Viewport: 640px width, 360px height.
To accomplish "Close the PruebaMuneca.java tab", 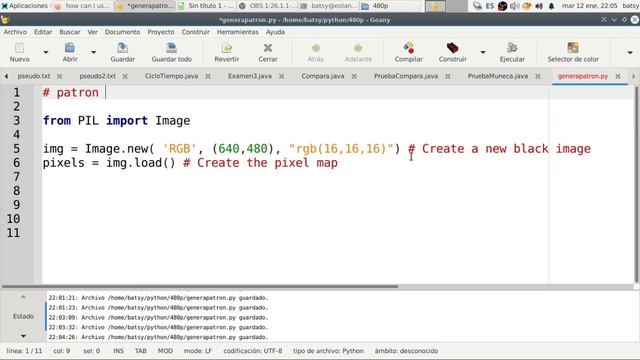I will (x=538, y=76).
